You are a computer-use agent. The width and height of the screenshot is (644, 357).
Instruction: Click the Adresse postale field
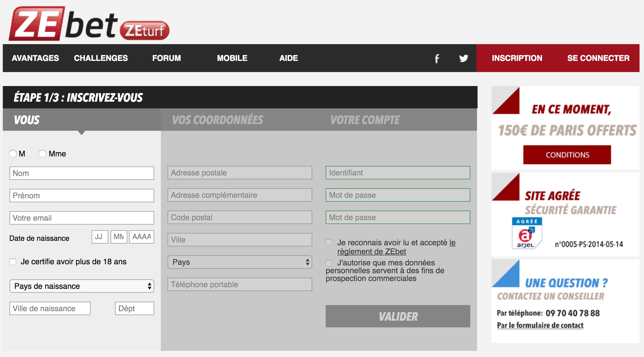tap(240, 173)
